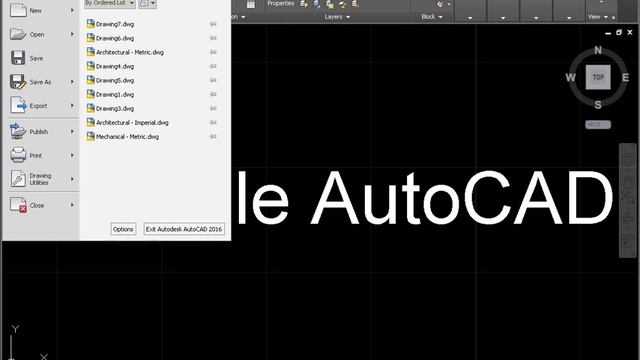Pin Architectural - Imperial.dwg
640x360 pixels.
tap(213, 122)
